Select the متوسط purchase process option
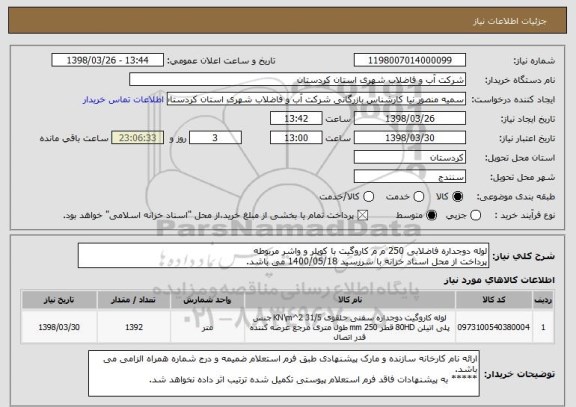This screenshot has height=407, width=576. tap(431, 216)
